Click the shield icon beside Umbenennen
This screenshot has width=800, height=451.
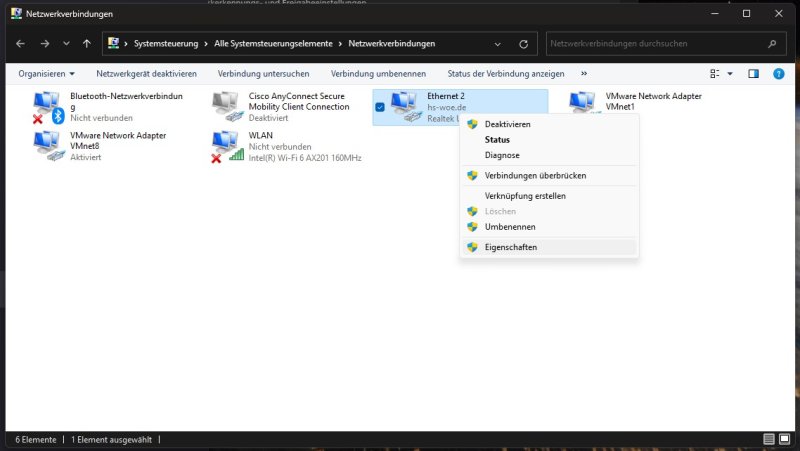[472, 227]
